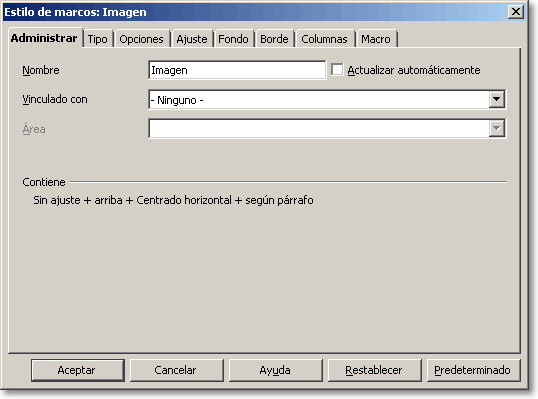
Task: Open the Borde tab
Action: coord(274,39)
